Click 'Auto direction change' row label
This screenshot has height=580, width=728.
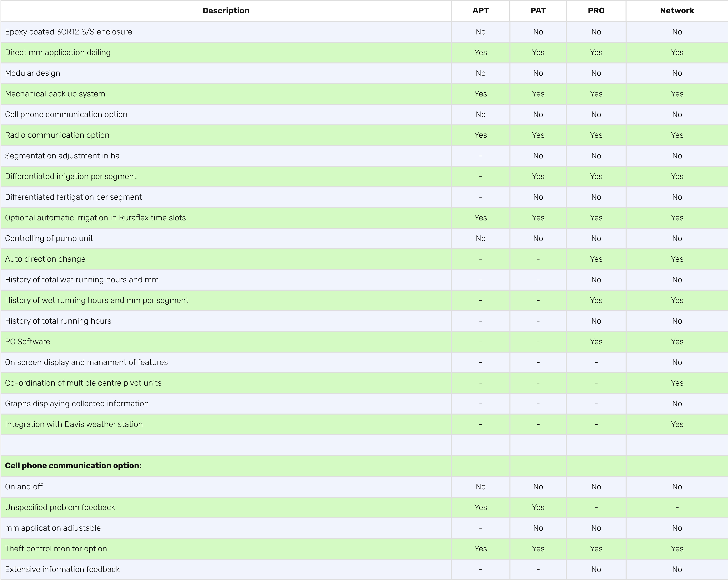45,259
